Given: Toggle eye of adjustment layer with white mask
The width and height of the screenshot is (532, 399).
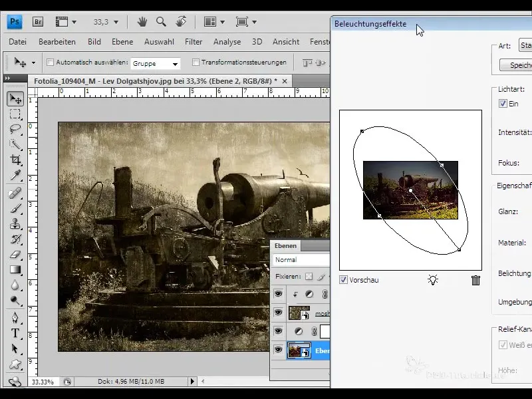Looking at the screenshot, I should (278, 331).
